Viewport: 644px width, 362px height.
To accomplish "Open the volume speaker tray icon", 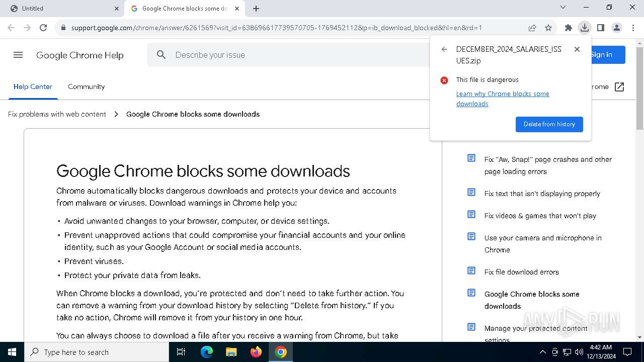I will pyautogui.click(x=579, y=352).
